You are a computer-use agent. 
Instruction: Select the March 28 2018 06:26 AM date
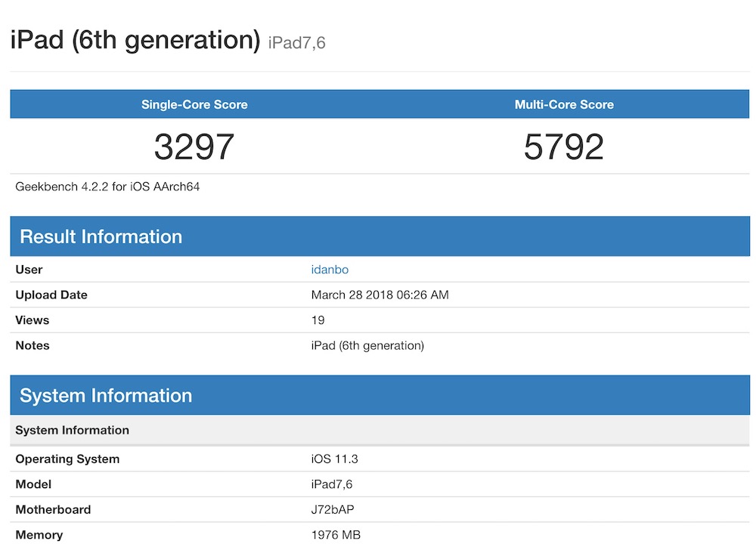[x=380, y=295]
